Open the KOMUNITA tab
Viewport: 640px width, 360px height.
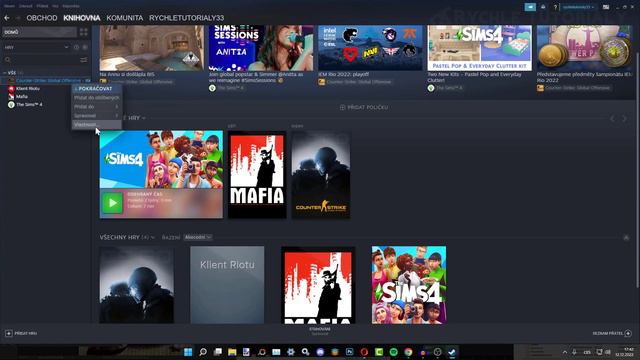[124, 18]
